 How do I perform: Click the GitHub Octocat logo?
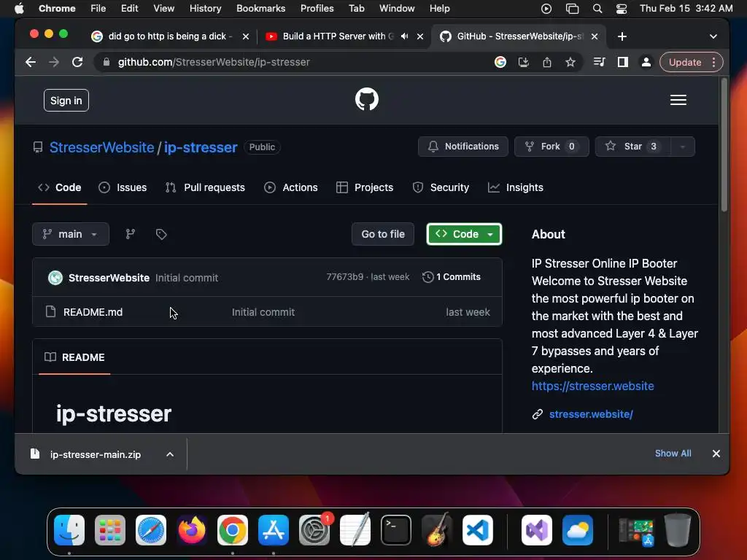pyautogui.click(x=366, y=99)
